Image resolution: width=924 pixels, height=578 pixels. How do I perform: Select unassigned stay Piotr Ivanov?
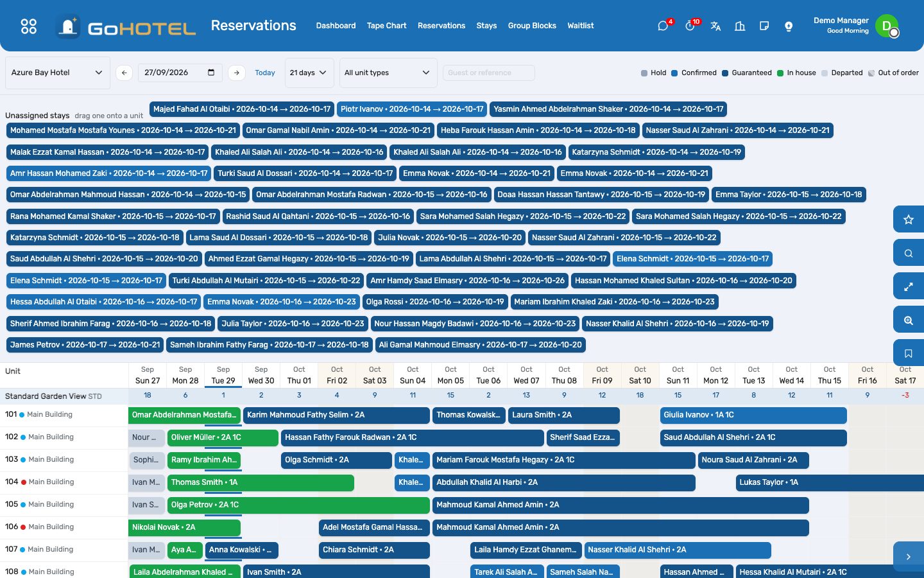(x=412, y=109)
